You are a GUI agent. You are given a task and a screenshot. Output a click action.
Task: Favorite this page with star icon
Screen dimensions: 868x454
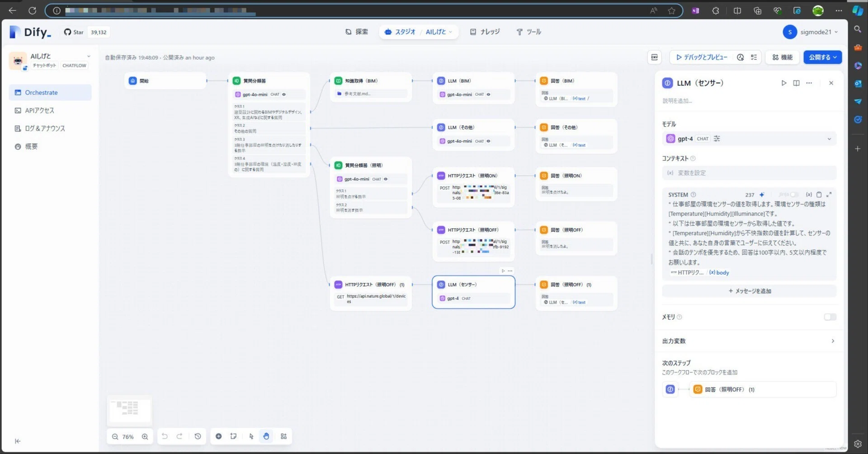point(671,10)
